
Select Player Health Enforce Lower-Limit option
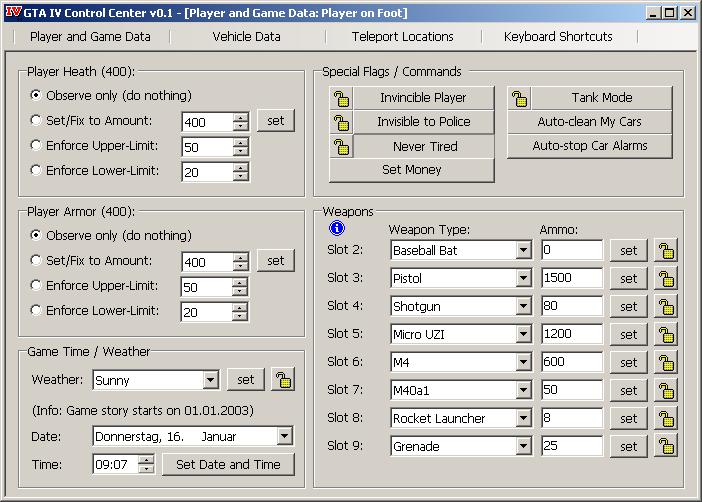(37, 170)
